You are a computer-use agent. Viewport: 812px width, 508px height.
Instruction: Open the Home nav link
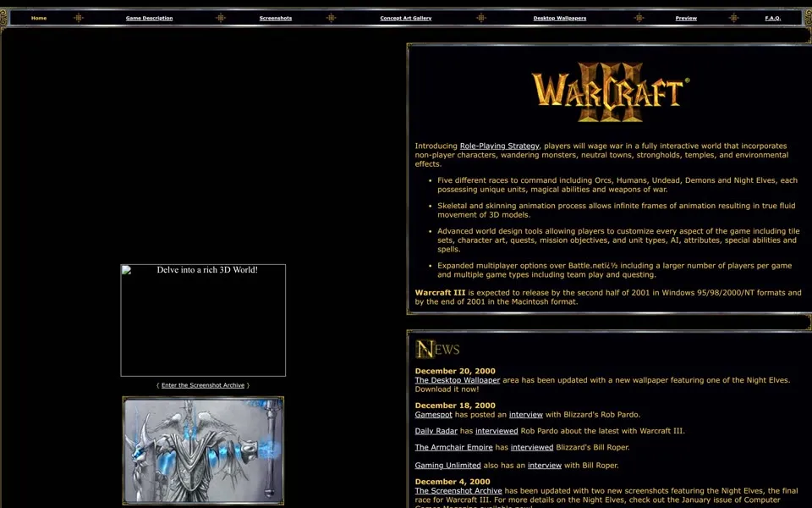39,18
